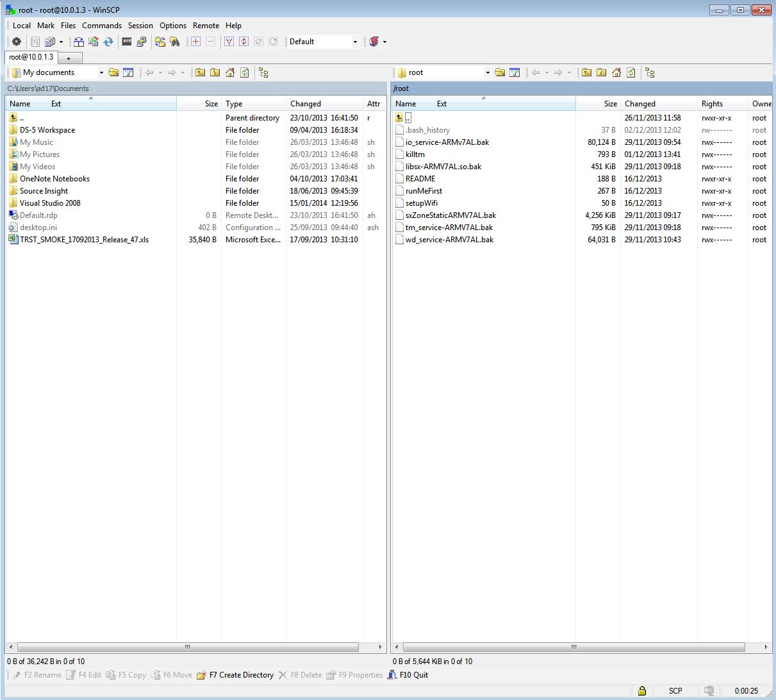
Task: Toggle the file filter in local panel
Action: tap(128, 72)
